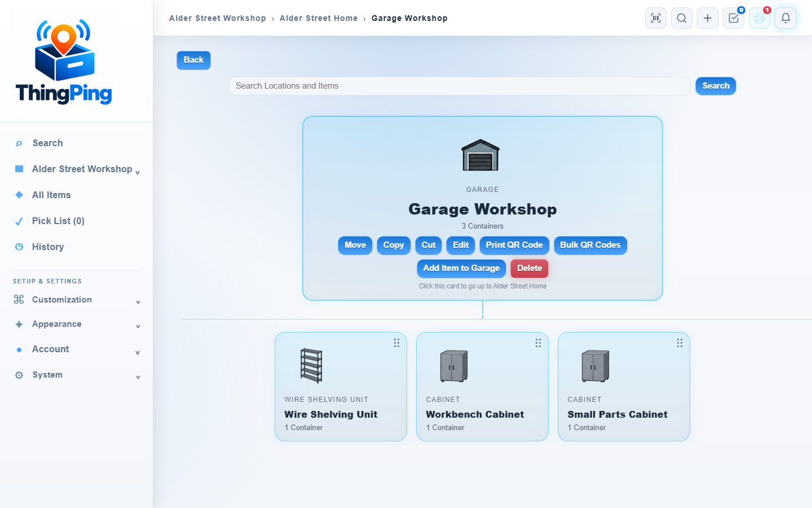The image size is (812, 508).
Task: Open the Small Parts Cabinet card title
Action: 617,414
